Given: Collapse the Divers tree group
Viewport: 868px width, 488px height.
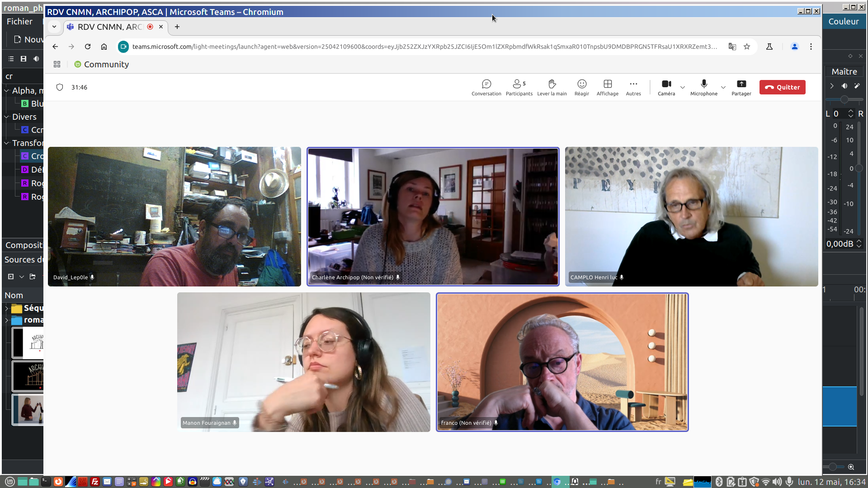Looking at the screenshot, I should point(7,117).
